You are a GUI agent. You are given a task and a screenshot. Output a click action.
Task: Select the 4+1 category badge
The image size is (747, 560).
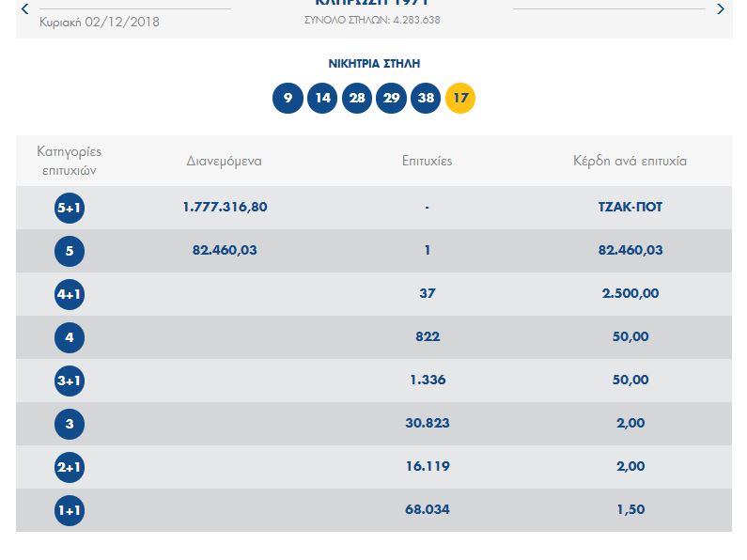point(70,294)
